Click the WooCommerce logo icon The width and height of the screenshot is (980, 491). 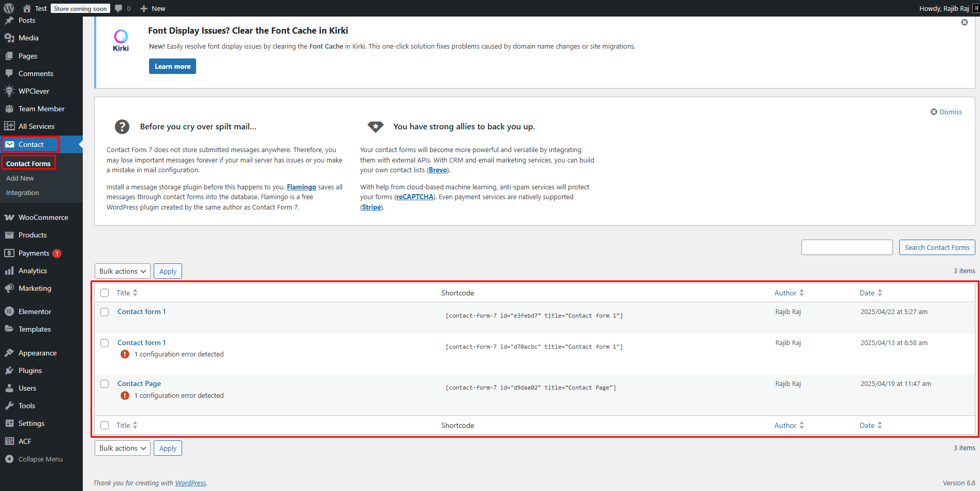tap(9, 217)
